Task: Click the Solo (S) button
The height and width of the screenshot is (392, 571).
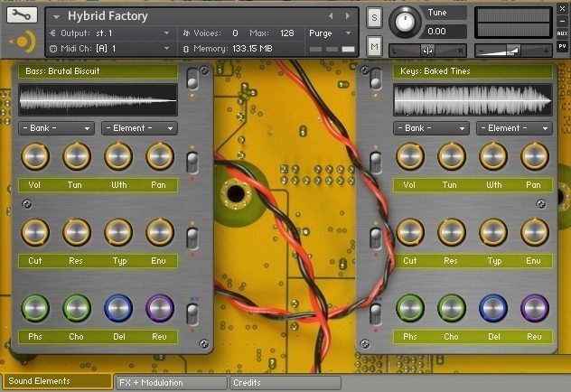Action: tap(375, 17)
